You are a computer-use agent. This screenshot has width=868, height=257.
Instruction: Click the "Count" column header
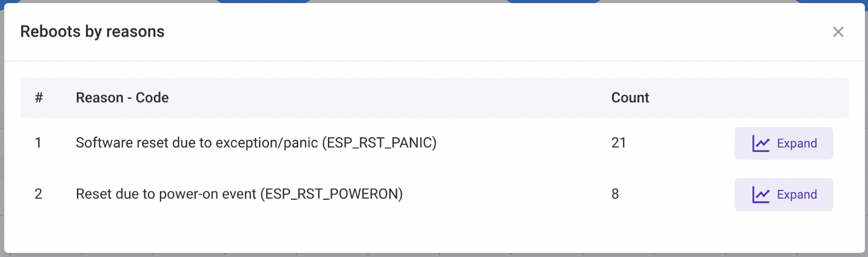(x=630, y=98)
